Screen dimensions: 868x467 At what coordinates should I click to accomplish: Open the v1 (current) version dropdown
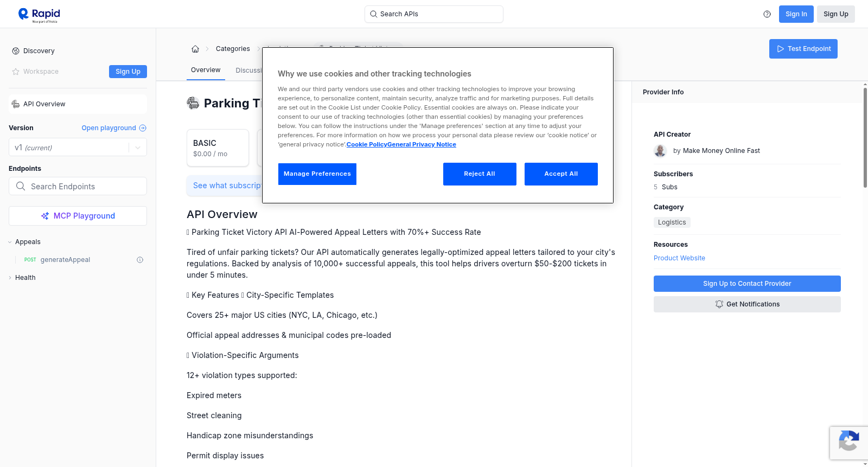pos(78,148)
